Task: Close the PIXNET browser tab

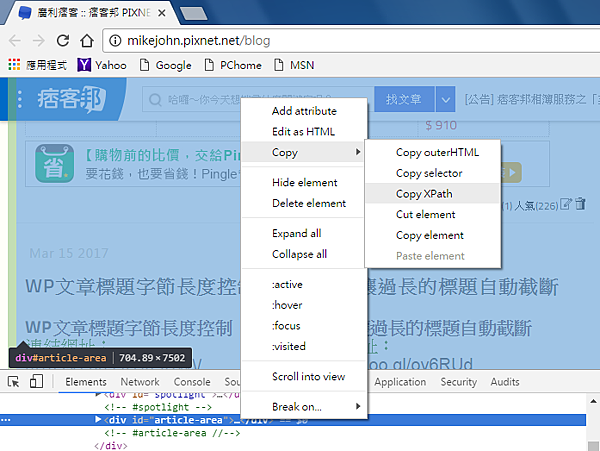Action: [161, 13]
